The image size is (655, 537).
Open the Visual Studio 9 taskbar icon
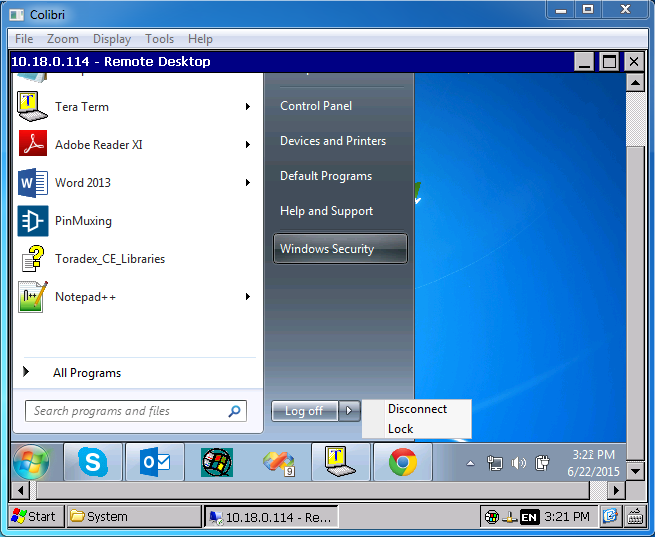(x=279, y=463)
